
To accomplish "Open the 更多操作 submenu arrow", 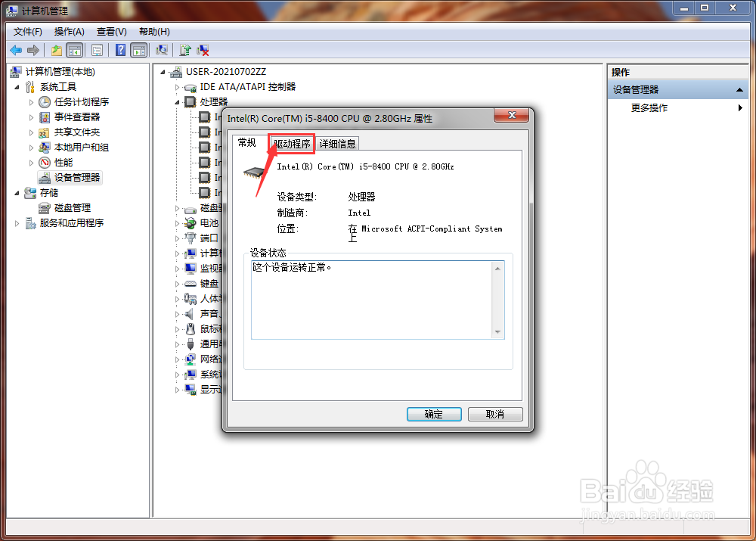I will pos(740,107).
